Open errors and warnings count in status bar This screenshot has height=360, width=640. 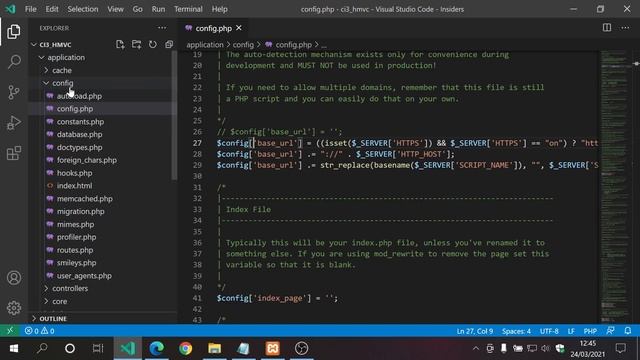[x=40, y=331]
